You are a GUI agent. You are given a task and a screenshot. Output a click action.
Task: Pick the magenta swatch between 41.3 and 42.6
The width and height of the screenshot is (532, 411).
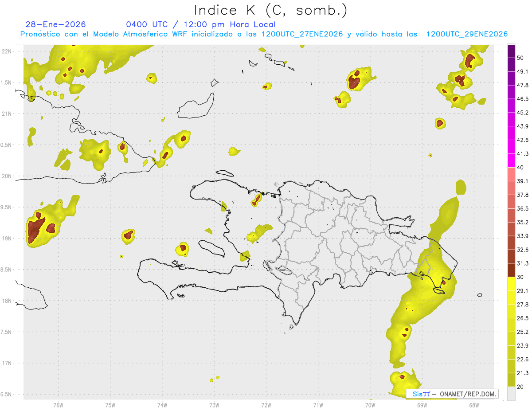click(511, 147)
